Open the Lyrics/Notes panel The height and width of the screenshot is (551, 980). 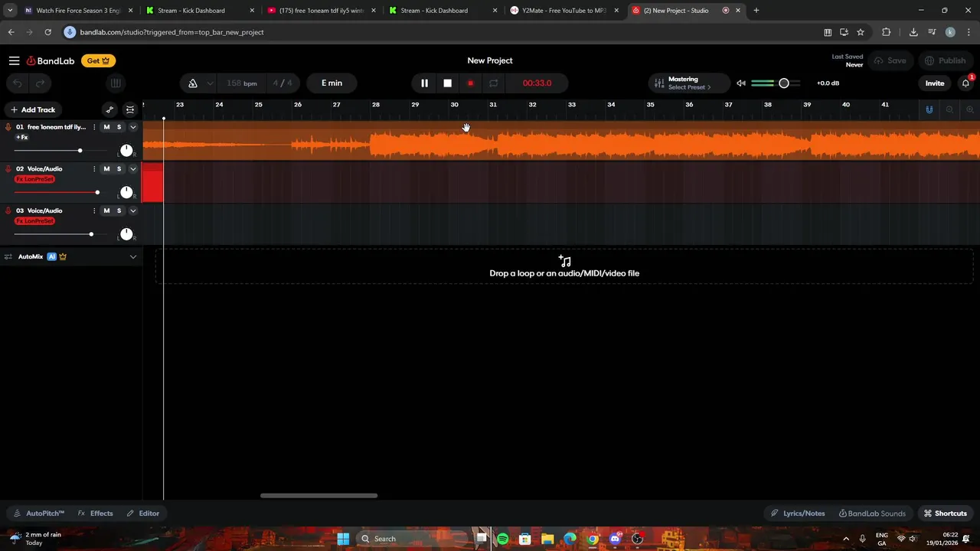click(798, 514)
